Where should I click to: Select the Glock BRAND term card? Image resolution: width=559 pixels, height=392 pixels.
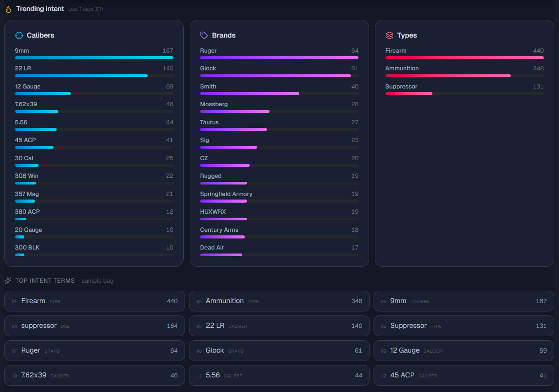click(x=279, y=350)
